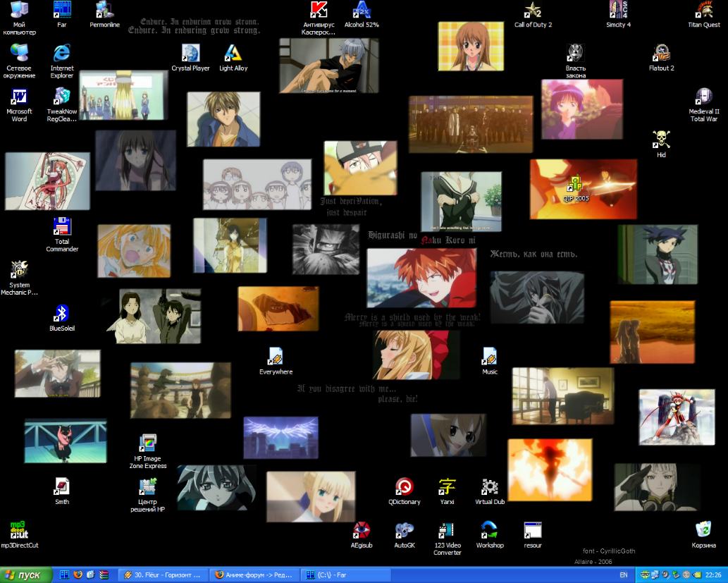
Task: Switch to Аниме-форум Firefox taskbar button
Action: [x=254, y=575]
